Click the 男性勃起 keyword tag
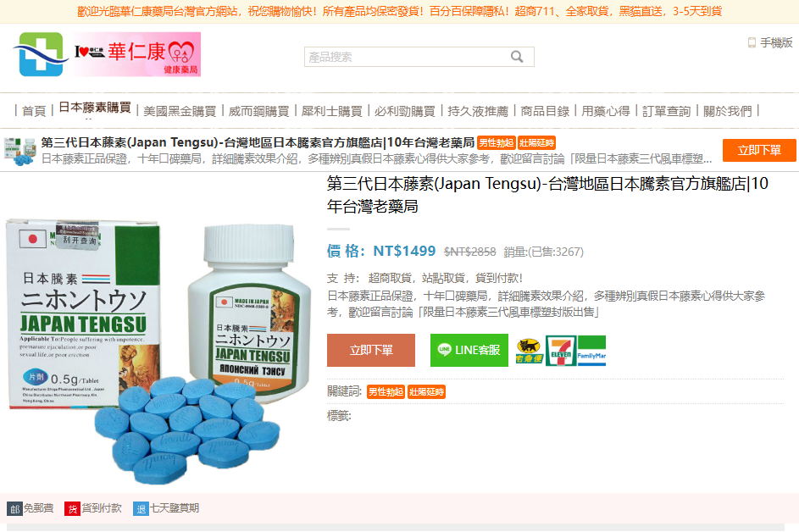Image resolution: width=799 pixels, height=532 pixels. coord(386,392)
